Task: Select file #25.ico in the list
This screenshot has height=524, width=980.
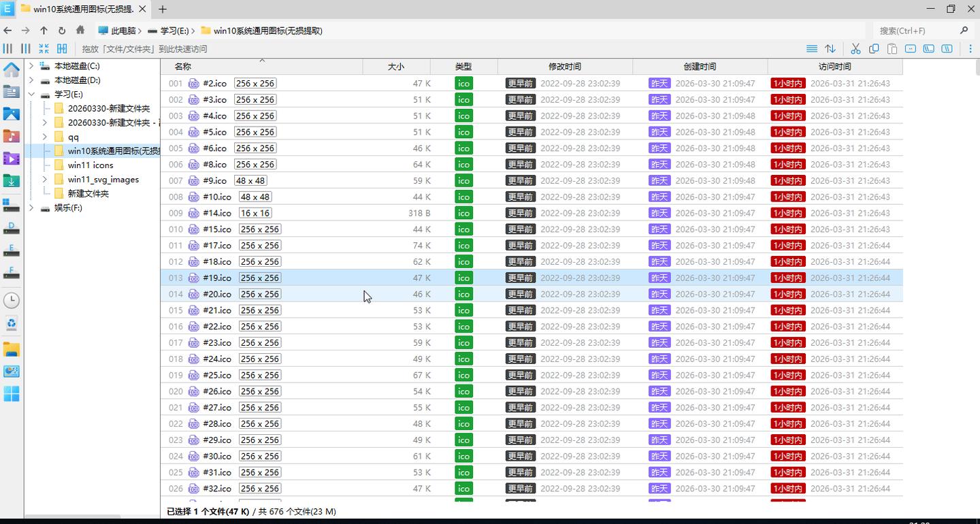Action: pyautogui.click(x=532, y=375)
